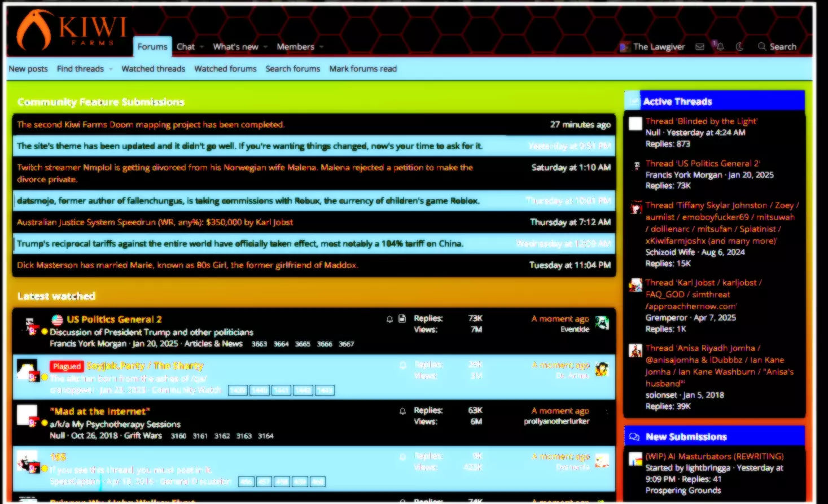Toggle the dark mode moon icon
The image size is (828, 504).
point(739,47)
